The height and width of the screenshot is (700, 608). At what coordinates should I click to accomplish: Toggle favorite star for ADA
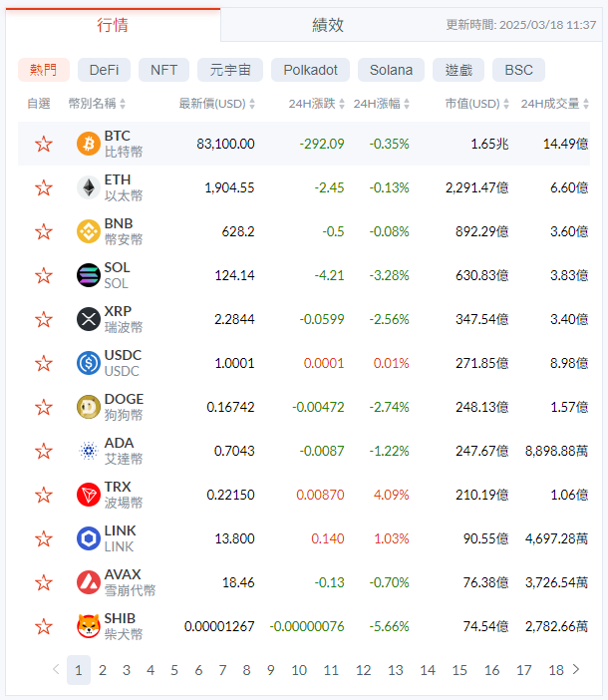pos(43,451)
